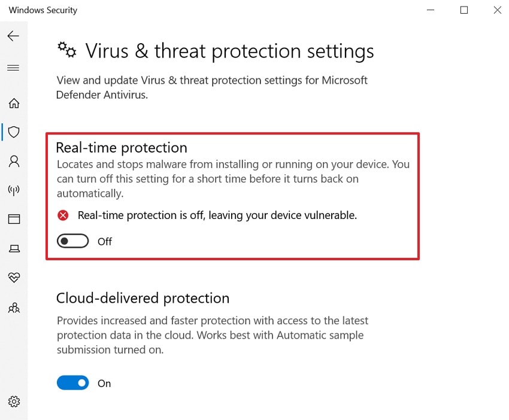Screen dimensions: 509x420
Task: Turn off Cloud-delivered protection
Action: pyautogui.click(x=72, y=383)
